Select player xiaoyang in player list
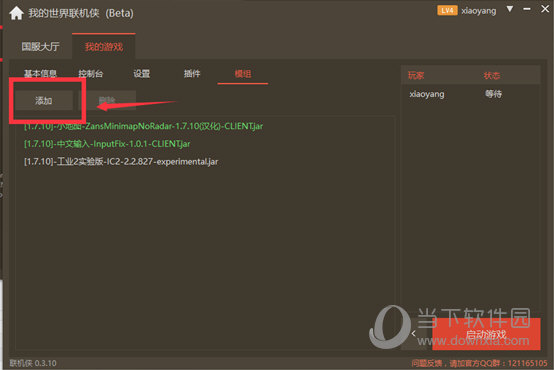This screenshot has width=554, height=370. coord(427,94)
